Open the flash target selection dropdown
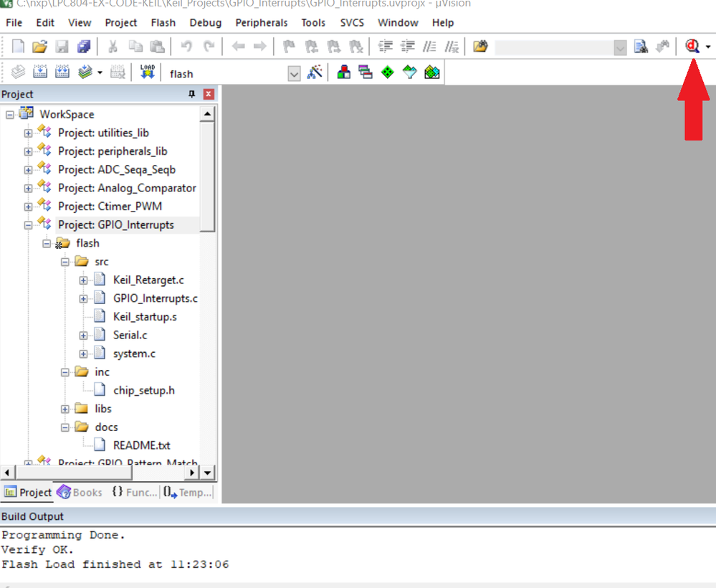 click(x=294, y=73)
